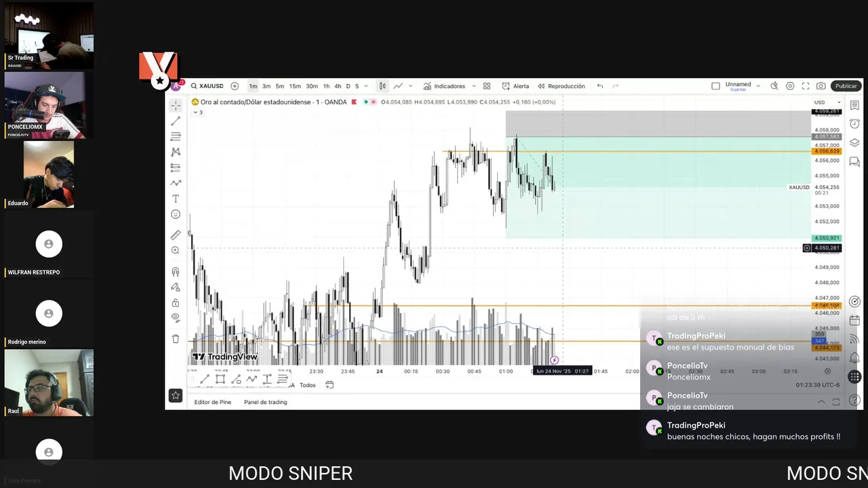868x488 pixels.
Task: Toggle stay in drawing mode
Action: (176, 287)
